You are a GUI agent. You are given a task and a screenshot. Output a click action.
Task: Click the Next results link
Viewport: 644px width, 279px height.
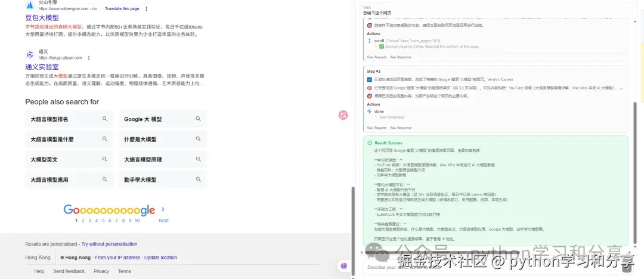[163, 221]
